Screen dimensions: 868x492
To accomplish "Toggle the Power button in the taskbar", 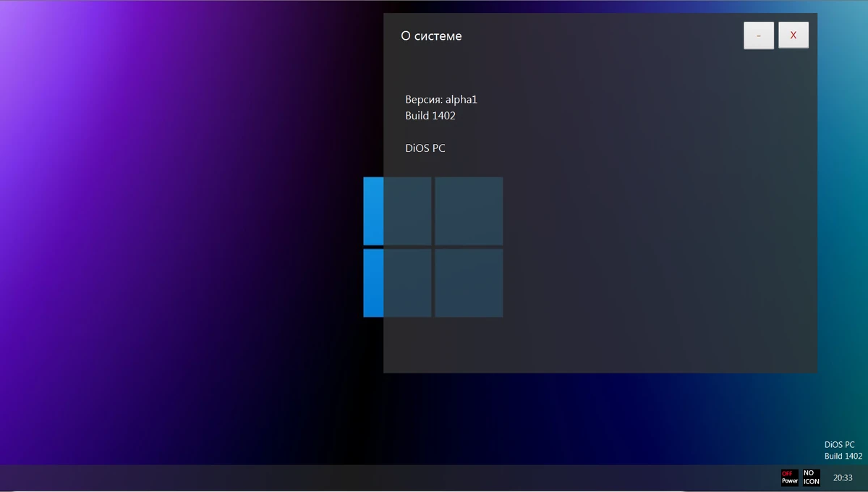I will click(789, 477).
